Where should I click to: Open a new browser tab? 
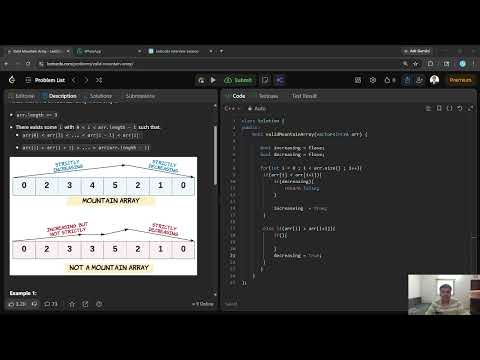[222, 51]
